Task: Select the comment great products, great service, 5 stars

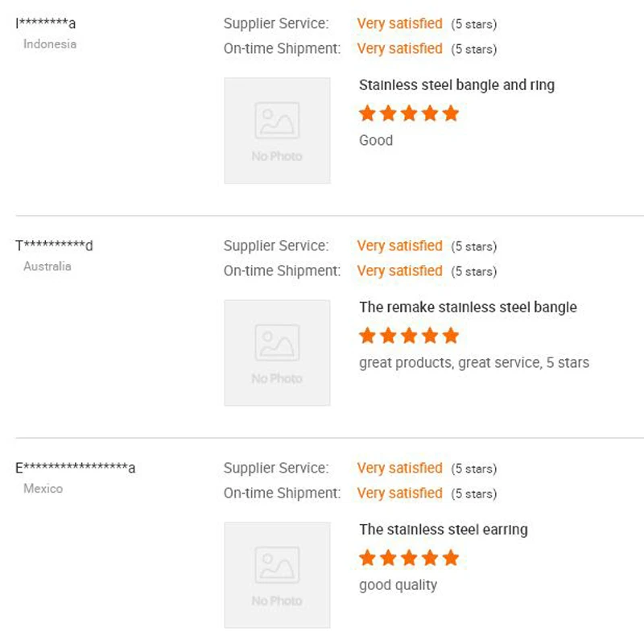Action: pos(474,363)
